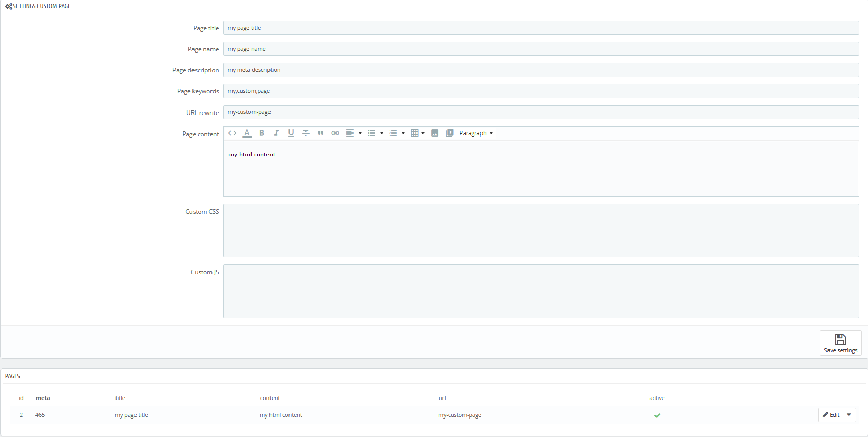
Task: Toggle underline formatting
Action: 291,133
